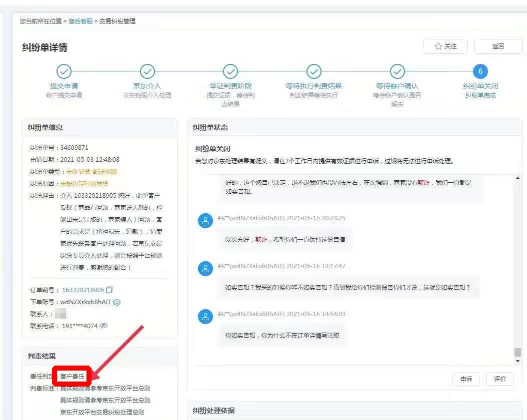The width and height of the screenshot is (527, 420).
Task: Click the 评价 button to rate the handling
Action: (x=499, y=379)
